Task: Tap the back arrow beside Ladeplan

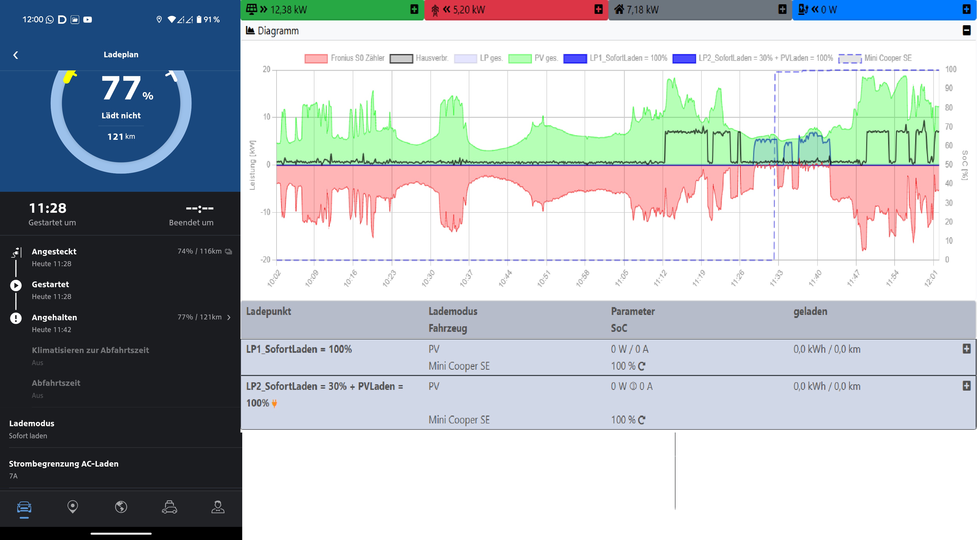Action: click(16, 55)
